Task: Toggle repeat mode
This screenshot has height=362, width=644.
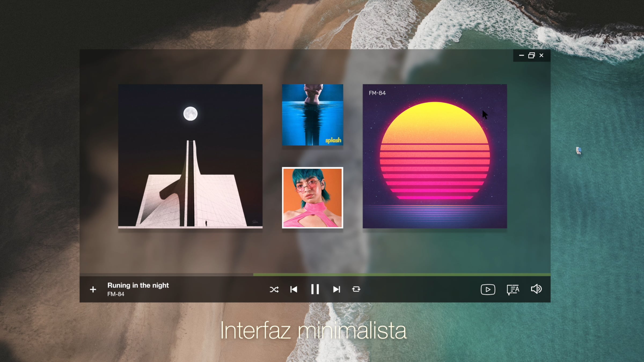Action: pos(356,289)
